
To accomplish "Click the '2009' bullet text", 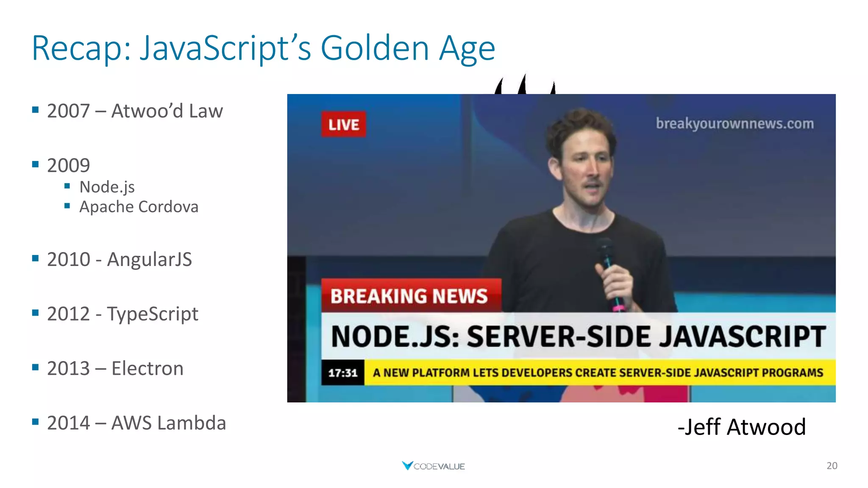I will (x=68, y=165).
